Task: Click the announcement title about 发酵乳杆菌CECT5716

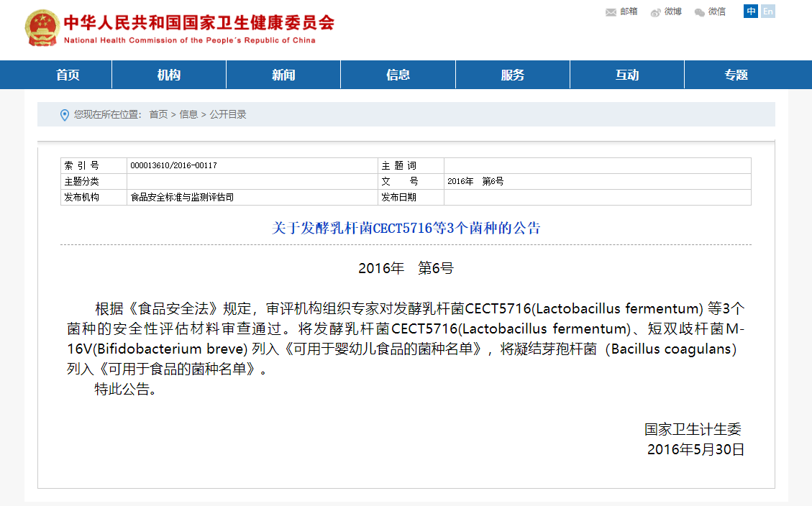Action: [x=406, y=229]
